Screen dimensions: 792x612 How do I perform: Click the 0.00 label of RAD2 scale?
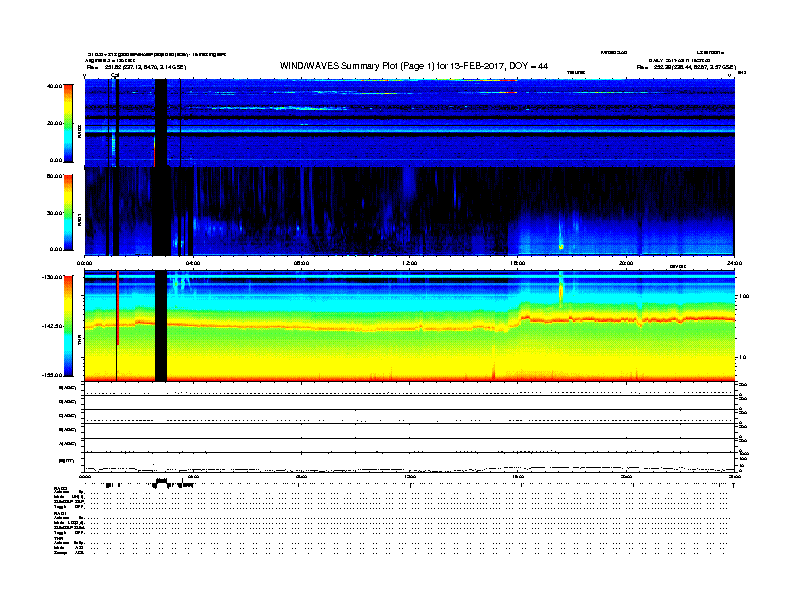point(56,160)
